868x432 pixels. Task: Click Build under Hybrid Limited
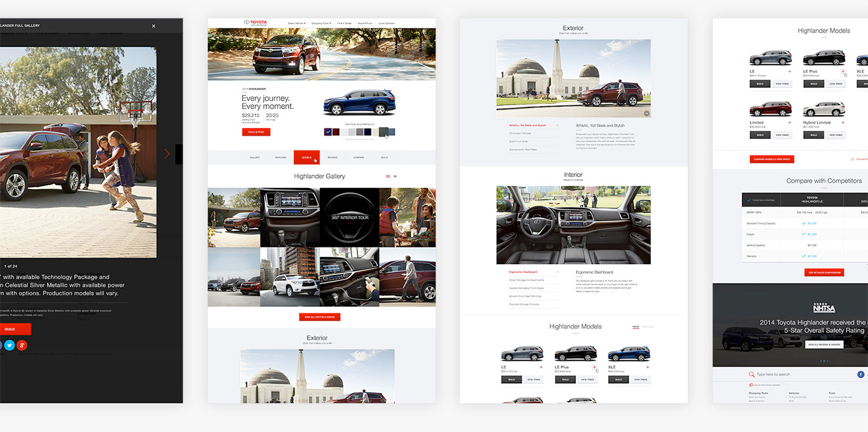click(x=814, y=135)
